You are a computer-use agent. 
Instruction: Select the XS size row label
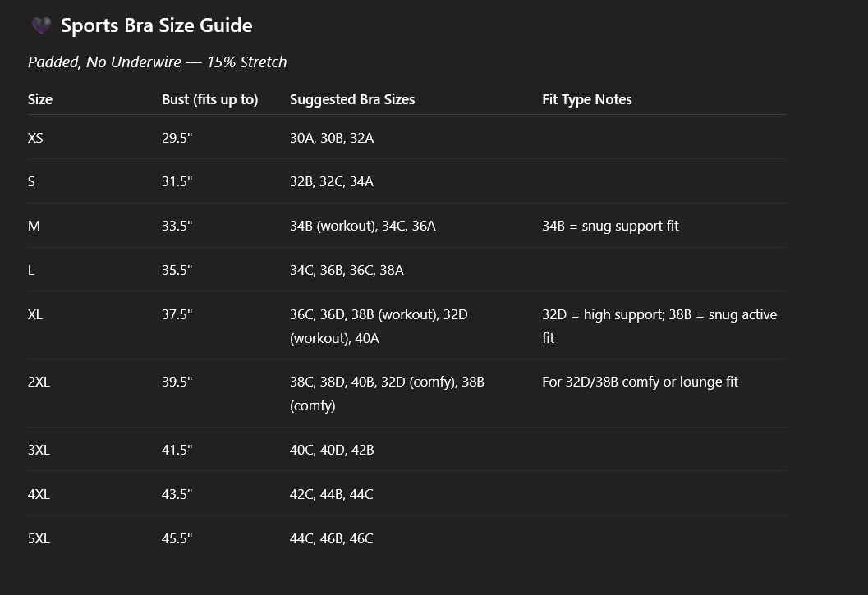(35, 138)
